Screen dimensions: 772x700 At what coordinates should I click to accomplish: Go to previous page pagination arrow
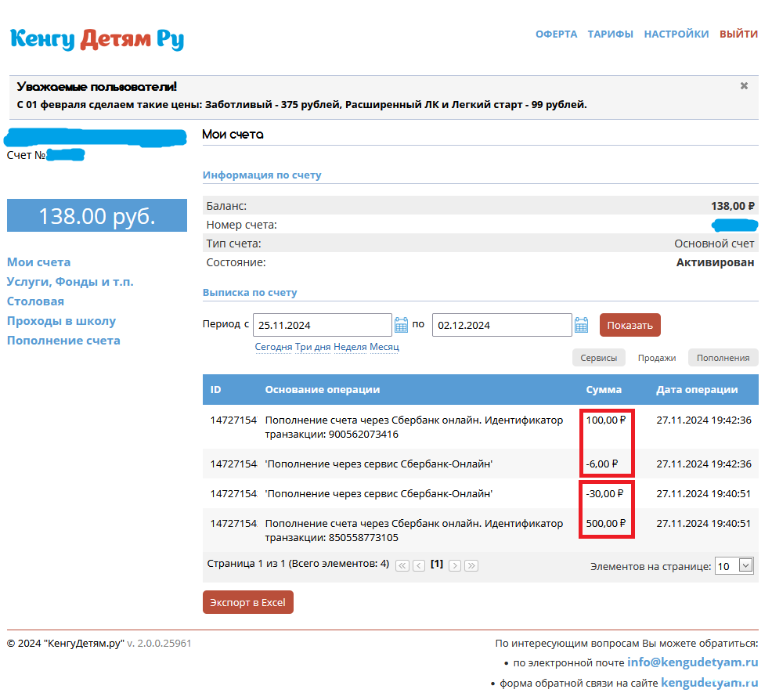coord(419,565)
